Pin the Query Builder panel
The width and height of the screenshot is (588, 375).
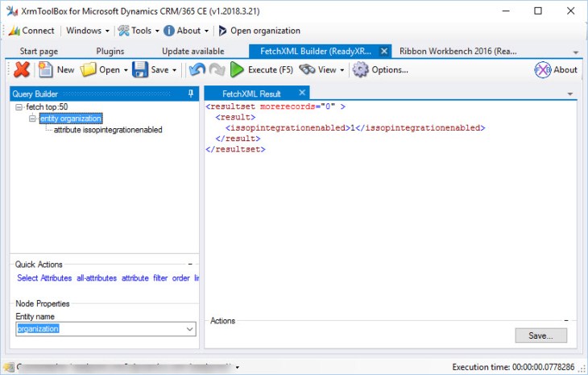191,94
